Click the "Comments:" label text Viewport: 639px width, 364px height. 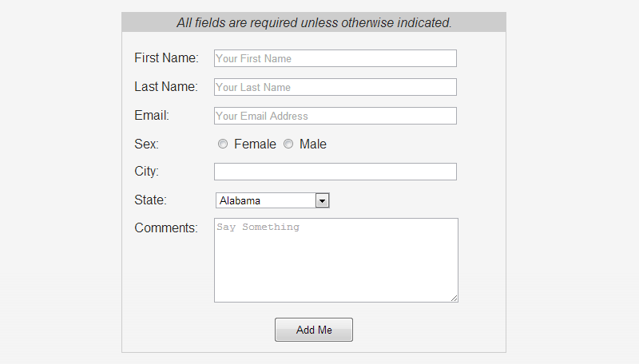165,228
